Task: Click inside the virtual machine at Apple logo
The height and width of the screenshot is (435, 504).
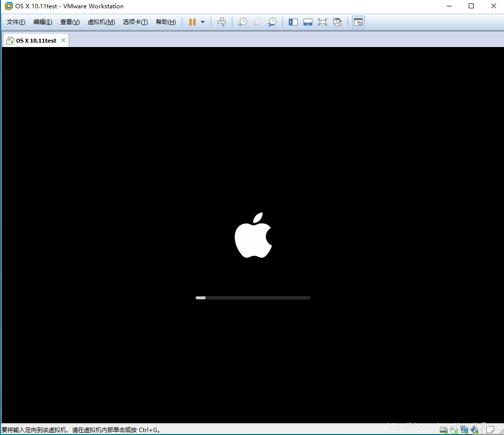Action: click(253, 235)
